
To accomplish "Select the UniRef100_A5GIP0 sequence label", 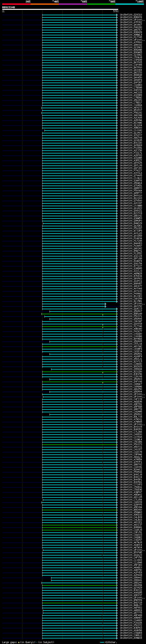I will pos(131,100).
